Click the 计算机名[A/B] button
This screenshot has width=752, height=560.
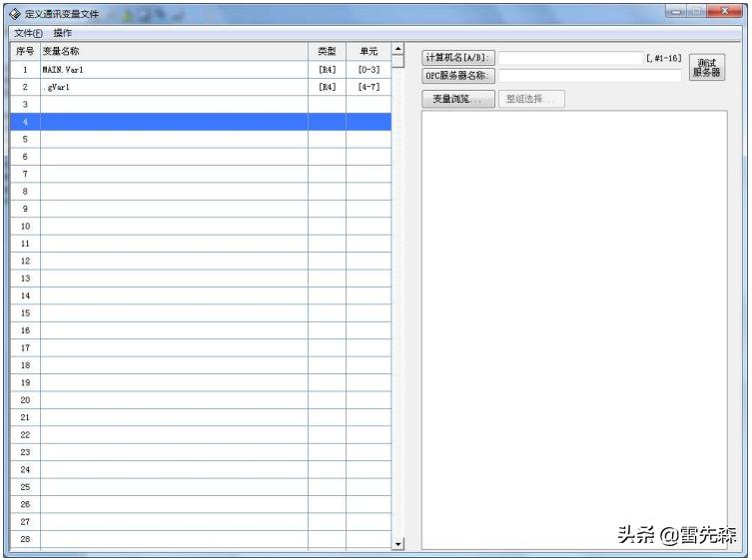[x=458, y=58]
